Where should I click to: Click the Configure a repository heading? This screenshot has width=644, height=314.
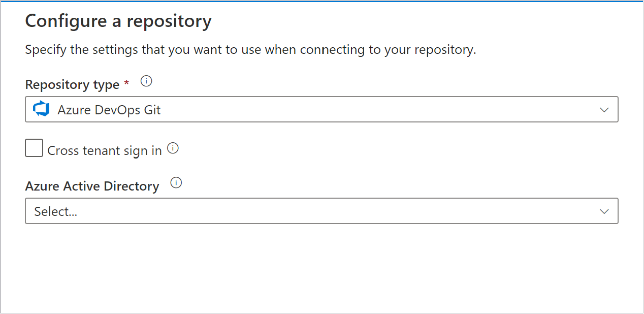pyautogui.click(x=118, y=21)
